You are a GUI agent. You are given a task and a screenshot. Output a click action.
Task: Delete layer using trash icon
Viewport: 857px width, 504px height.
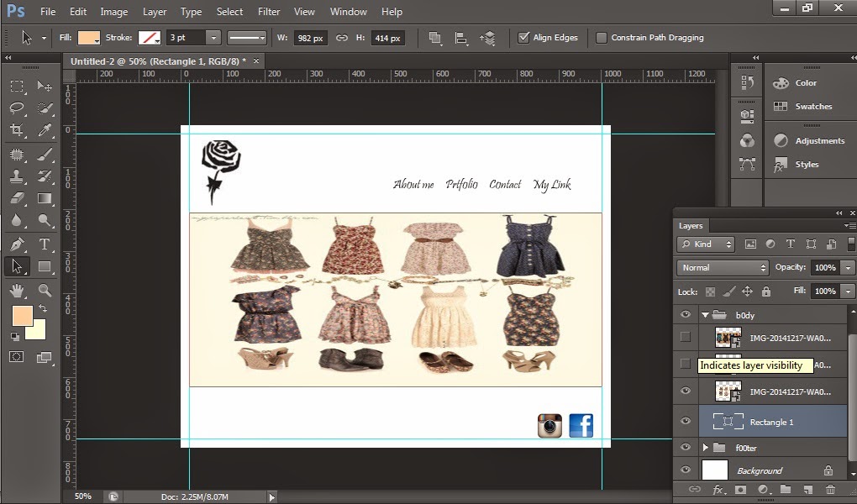tap(830, 489)
